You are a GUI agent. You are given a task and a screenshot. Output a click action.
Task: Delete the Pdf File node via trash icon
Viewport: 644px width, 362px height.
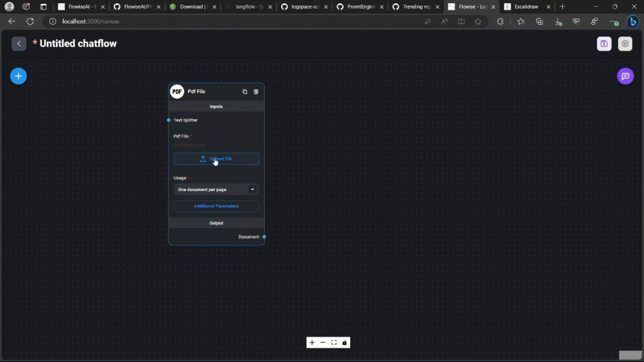coord(256,92)
